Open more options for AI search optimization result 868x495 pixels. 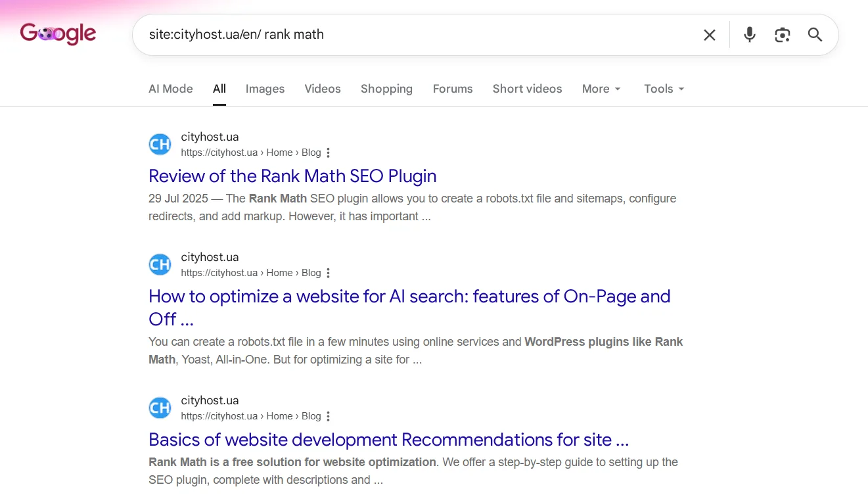pos(329,273)
